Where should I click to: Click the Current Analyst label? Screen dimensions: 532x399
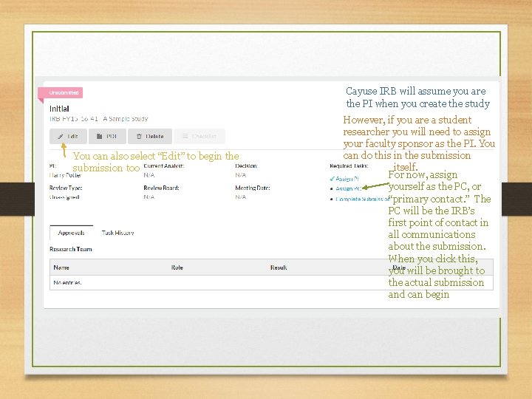(164, 166)
